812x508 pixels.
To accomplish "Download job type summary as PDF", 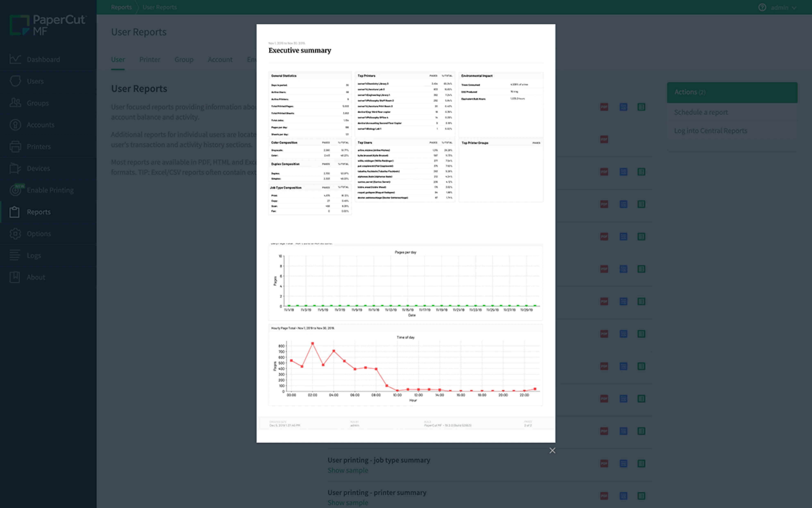I will 604,464.
